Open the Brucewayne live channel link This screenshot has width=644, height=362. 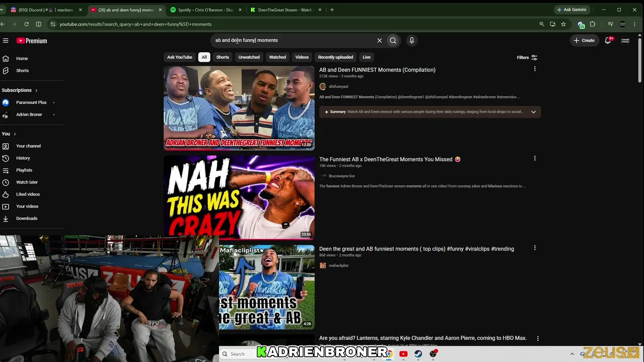point(342,176)
